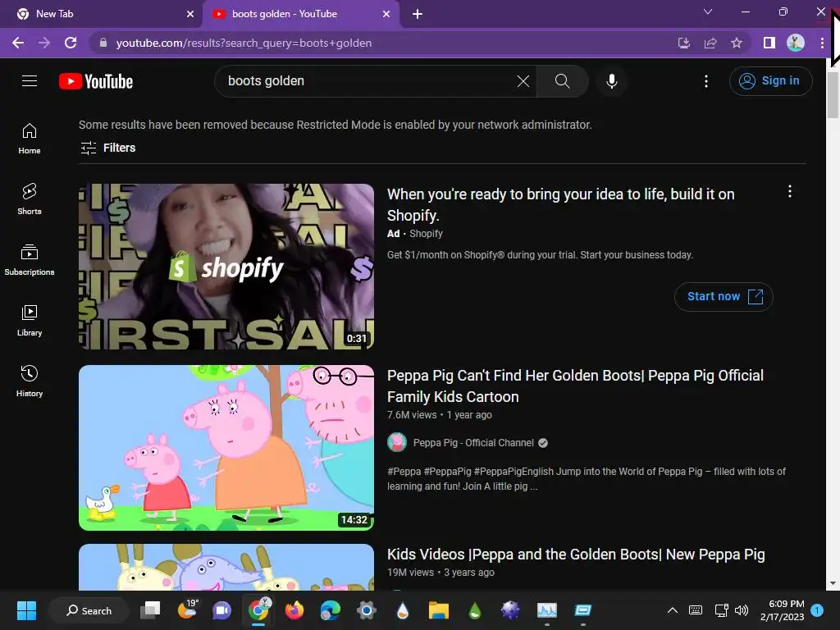Click the install/download icon in the address bar

point(683,43)
